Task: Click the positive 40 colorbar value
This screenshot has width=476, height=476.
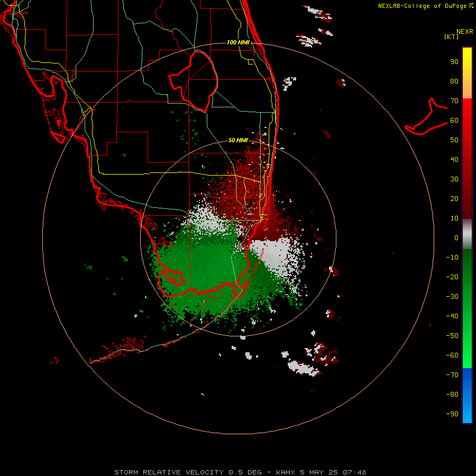Action: pos(454,159)
